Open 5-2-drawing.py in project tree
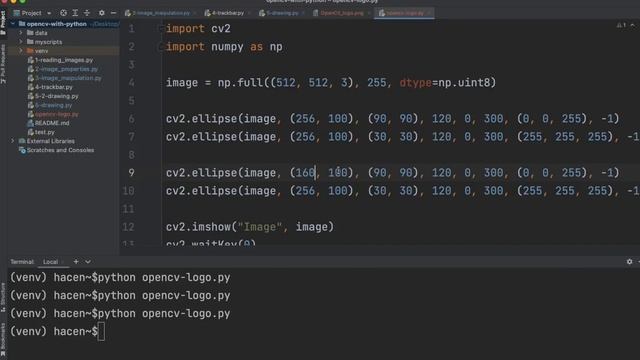640x360 pixels. click(x=56, y=96)
